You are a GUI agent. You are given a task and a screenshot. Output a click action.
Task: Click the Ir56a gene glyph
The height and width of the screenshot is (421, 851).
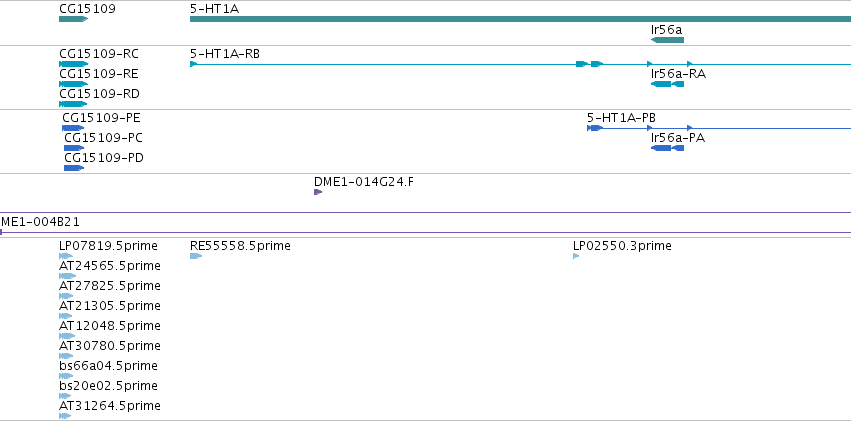click(667, 40)
